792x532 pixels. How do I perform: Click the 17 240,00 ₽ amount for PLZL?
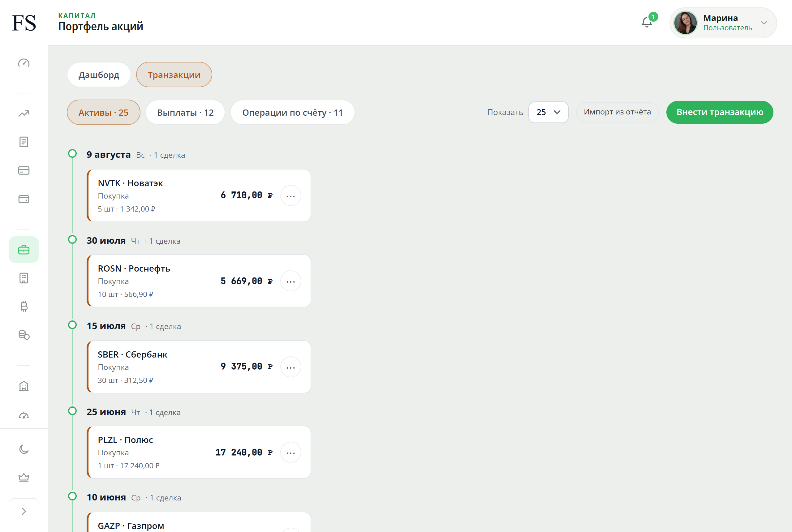pos(244,453)
